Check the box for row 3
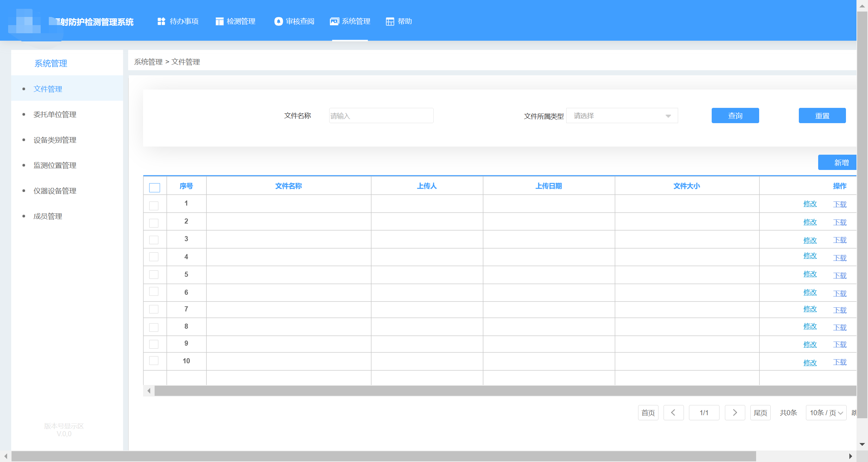This screenshot has width=868, height=462. tap(154, 240)
